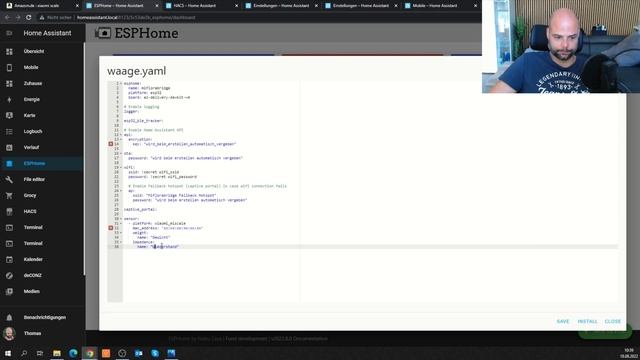Click the File editor sidebar label
This screenshot has width=640, height=360.
pos(34,180)
